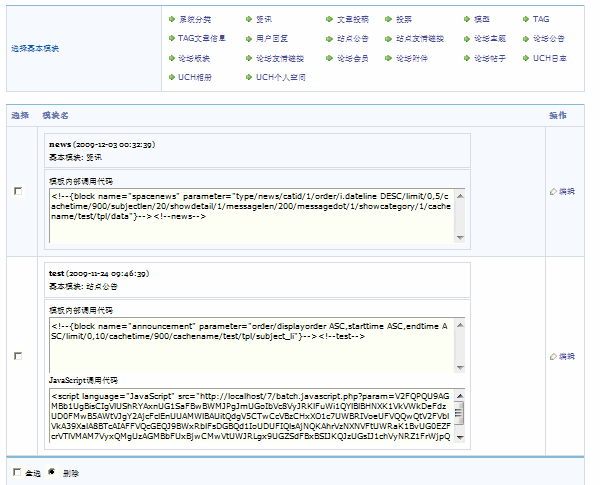Screen dimensions: 600x485
Task: Click the edit pencil icon for news block
Action: click(553, 191)
